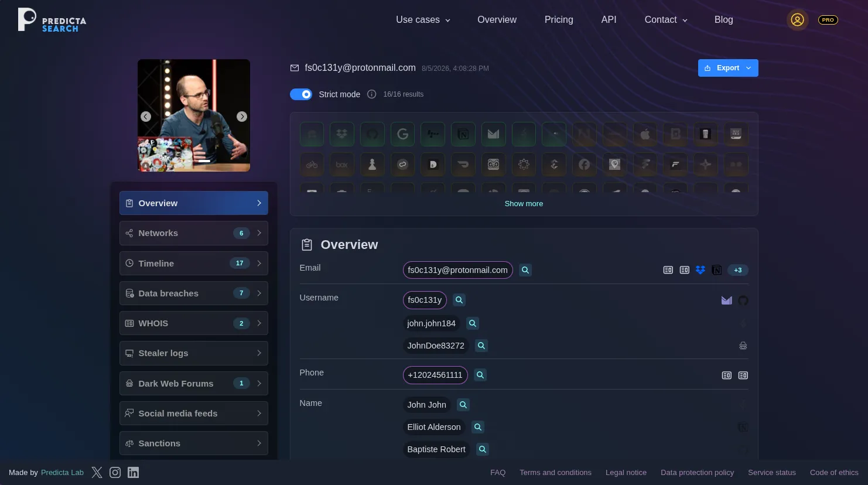Go to API in top navigation
The width and height of the screenshot is (868, 485).
point(609,20)
